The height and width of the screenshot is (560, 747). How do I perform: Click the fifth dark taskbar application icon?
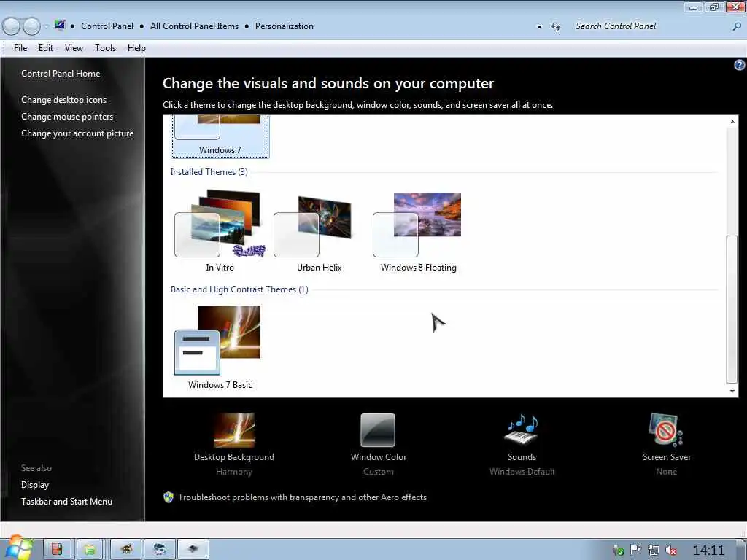pos(193,550)
